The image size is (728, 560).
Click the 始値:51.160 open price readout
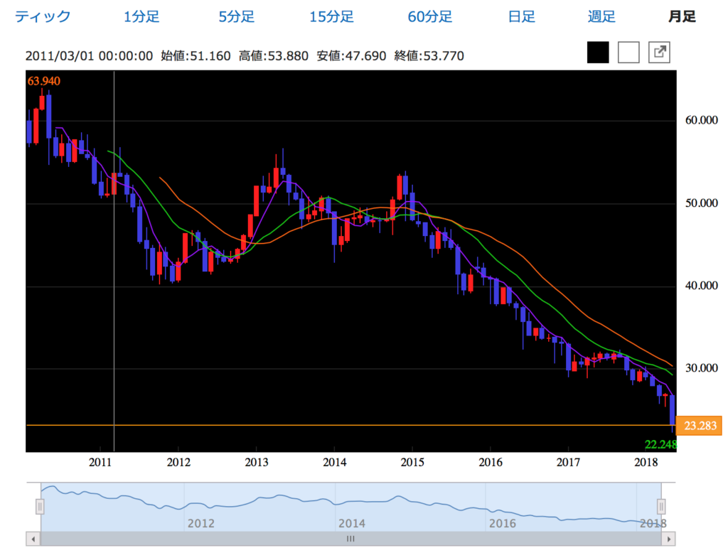pyautogui.click(x=196, y=56)
